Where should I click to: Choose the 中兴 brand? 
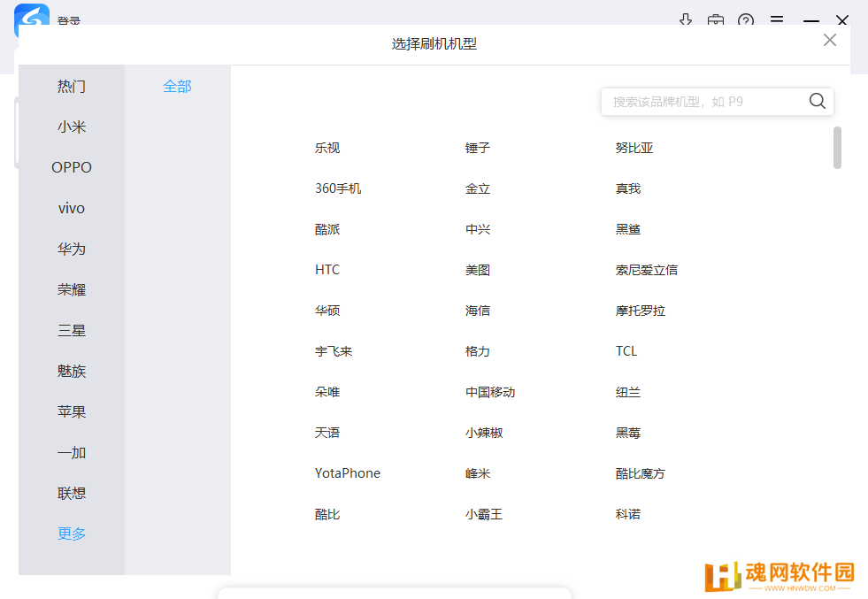click(477, 229)
